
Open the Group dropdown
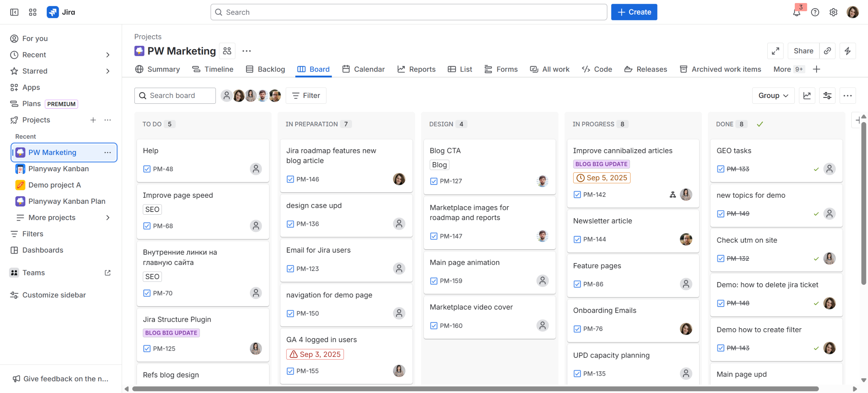click(x=773, y=96)
